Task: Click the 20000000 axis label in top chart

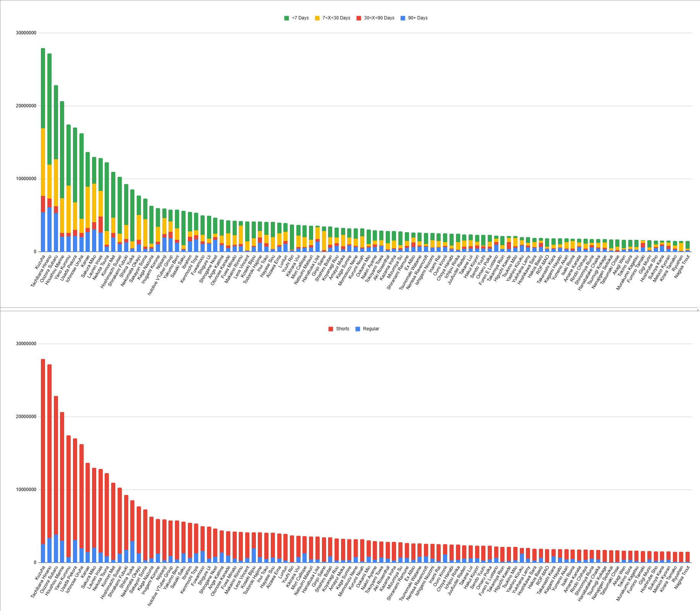Action: pos(26,106)
